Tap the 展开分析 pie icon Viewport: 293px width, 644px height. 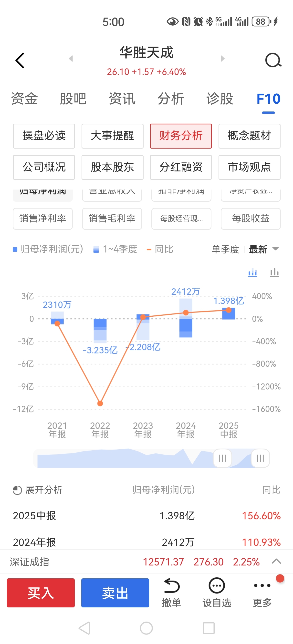click(x=17, y=490)
